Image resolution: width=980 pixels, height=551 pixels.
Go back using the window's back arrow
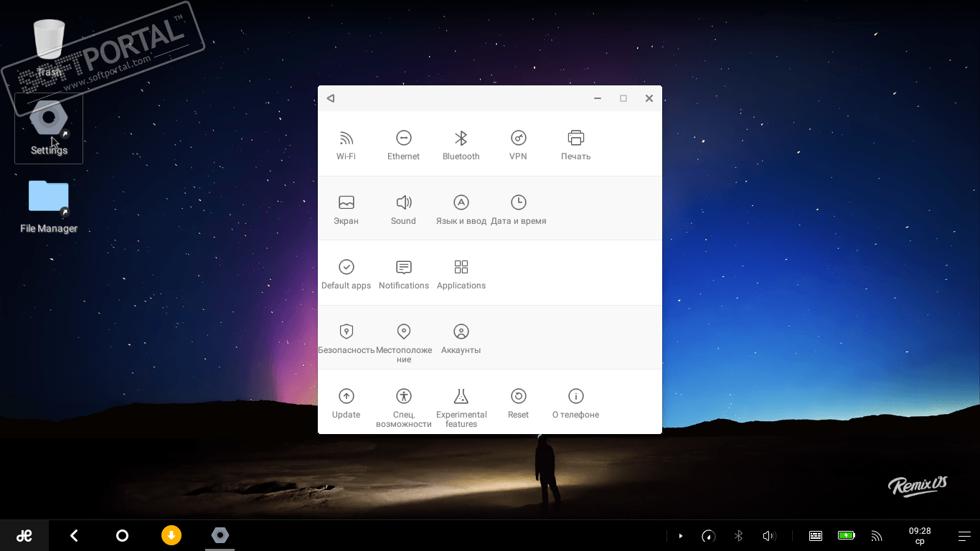pyautogui.click(x=331, y=98)
